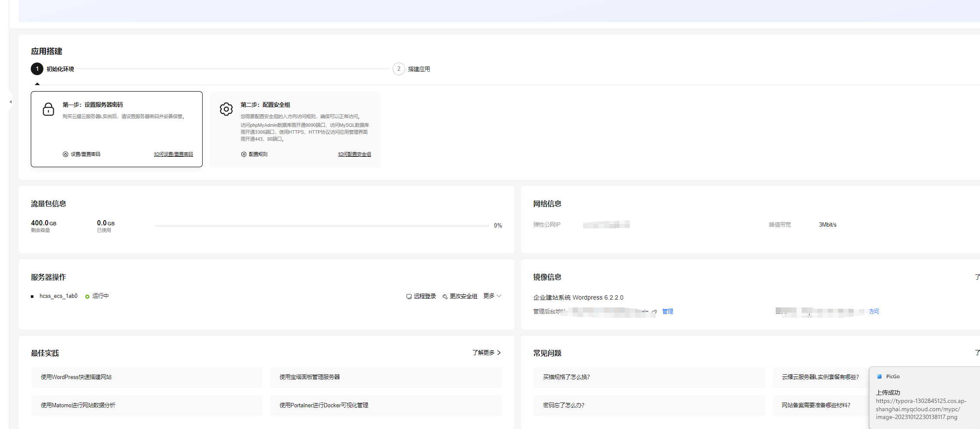Screen dimensions: 980x429
Task: Open 使用WordPress快速搭建网站 practice card
Action: click(147, 377)
